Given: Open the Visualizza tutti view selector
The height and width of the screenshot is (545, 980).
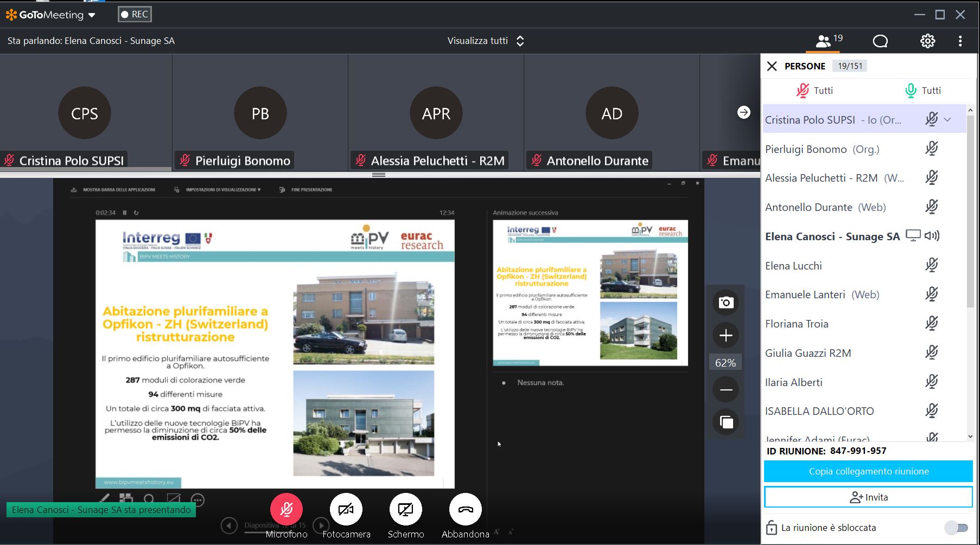Looking at the screenshot, I should [x=486, y=41].
